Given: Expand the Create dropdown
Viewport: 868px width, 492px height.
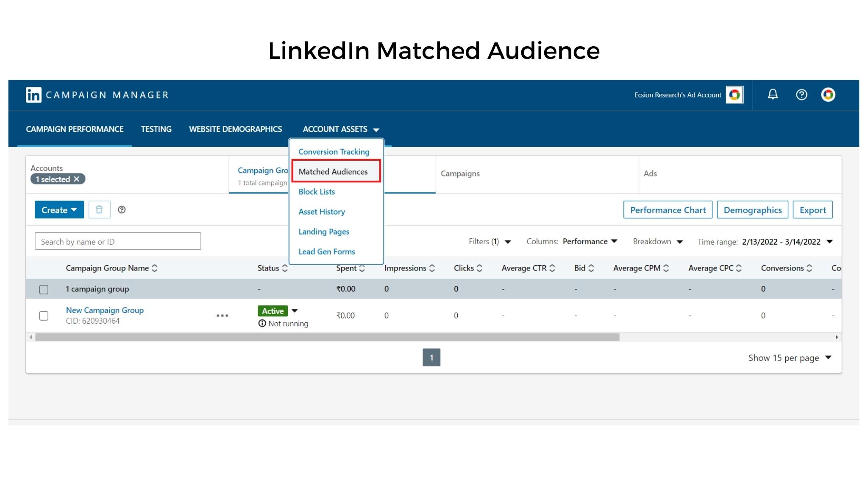Looking at the screenshot, I should [x=59, y=210].
